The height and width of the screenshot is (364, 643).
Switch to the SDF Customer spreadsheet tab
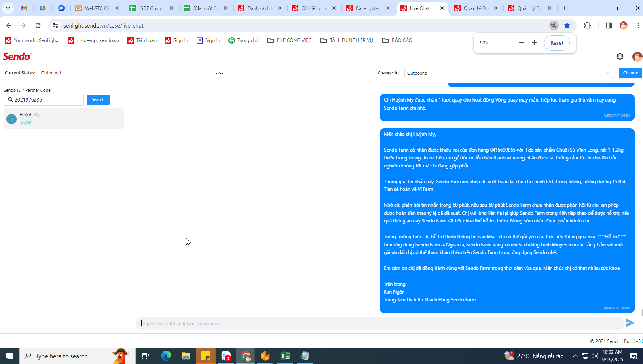(x=151, y=8)
